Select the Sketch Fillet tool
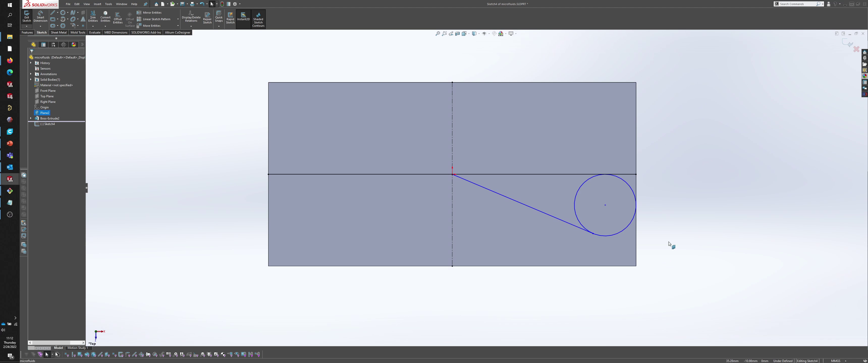 pos(73,26)
